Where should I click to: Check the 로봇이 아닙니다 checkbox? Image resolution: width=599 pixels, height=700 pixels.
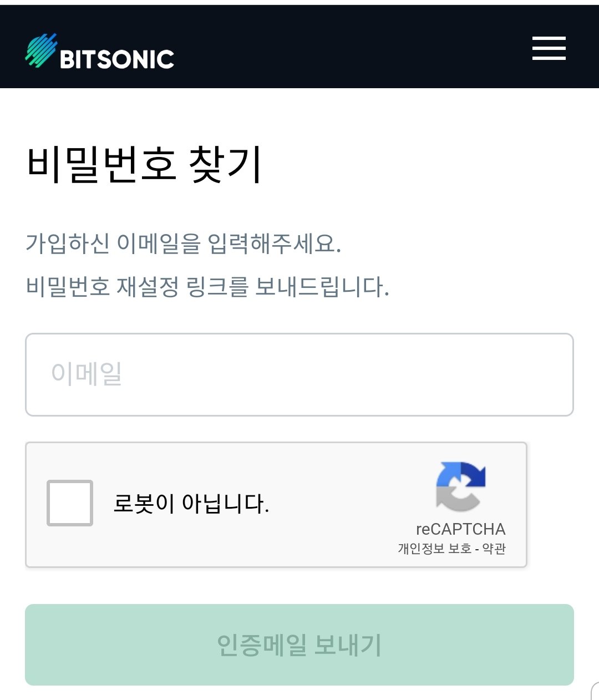(x=70, y=503)
